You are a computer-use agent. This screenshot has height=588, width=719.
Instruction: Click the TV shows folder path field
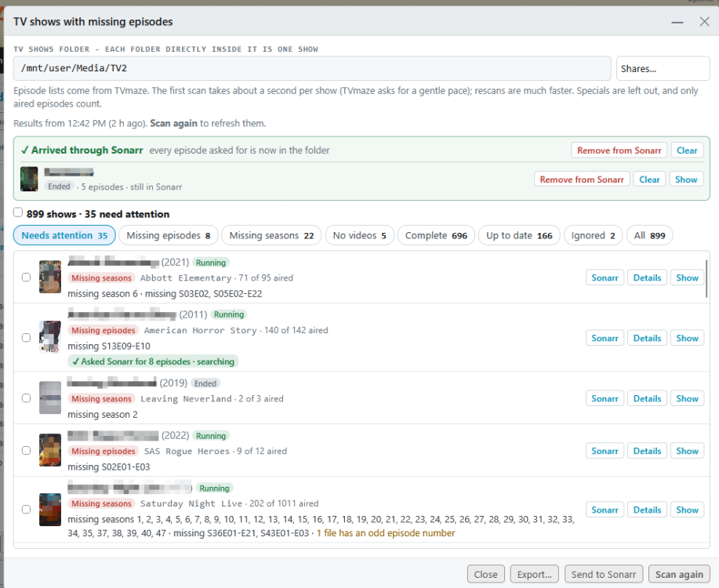[x=312, y=68]
